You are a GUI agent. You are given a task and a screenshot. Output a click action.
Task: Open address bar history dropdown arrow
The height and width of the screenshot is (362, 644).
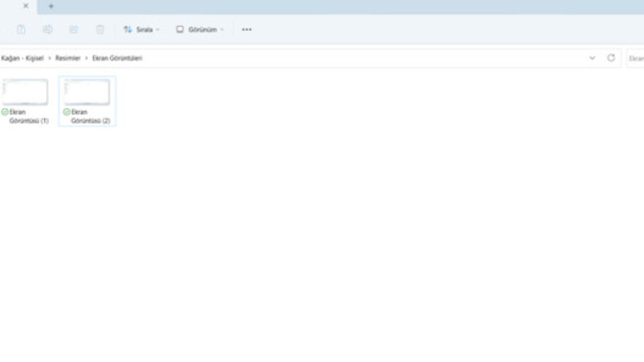click(x=592, y=58)
